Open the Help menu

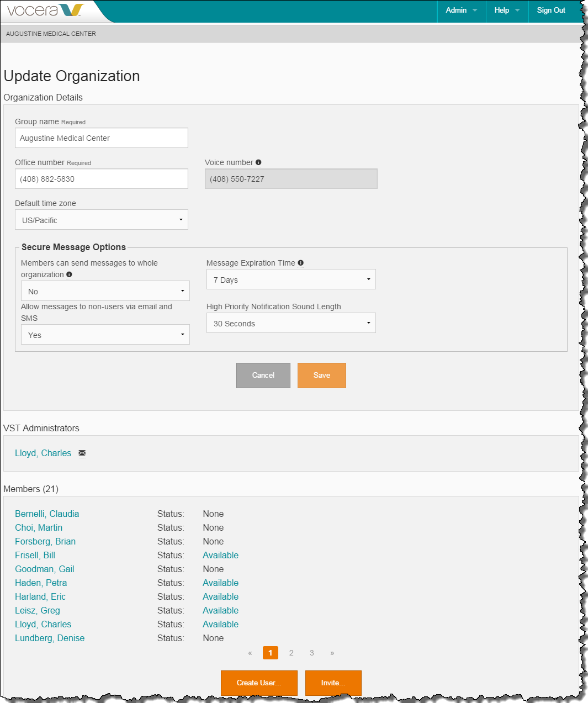[x=507, y=10]
